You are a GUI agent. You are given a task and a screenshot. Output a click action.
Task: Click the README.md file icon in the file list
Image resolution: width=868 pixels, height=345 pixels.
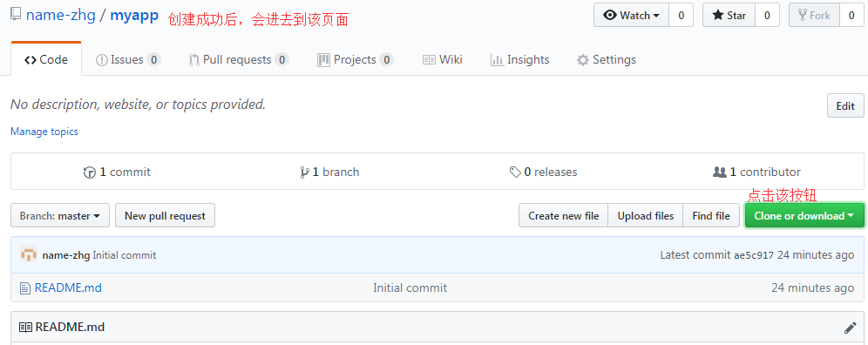24,288
